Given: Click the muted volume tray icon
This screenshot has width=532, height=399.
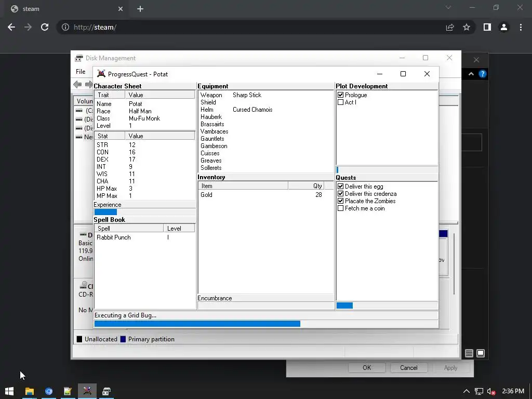Looking at the screenshot, I should (491, 391).
